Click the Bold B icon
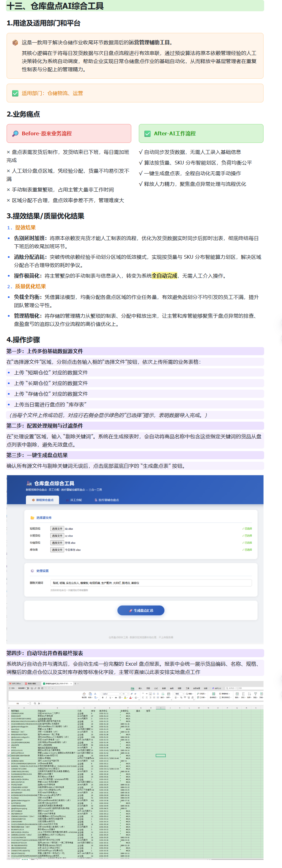This screenshot has width=282, height=868. point(103,697)
